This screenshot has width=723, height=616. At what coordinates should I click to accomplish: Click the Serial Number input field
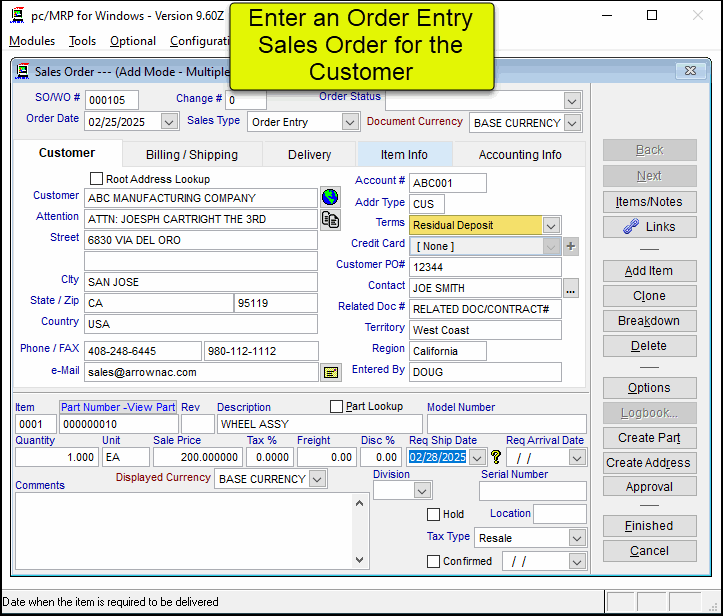(533, 491)
